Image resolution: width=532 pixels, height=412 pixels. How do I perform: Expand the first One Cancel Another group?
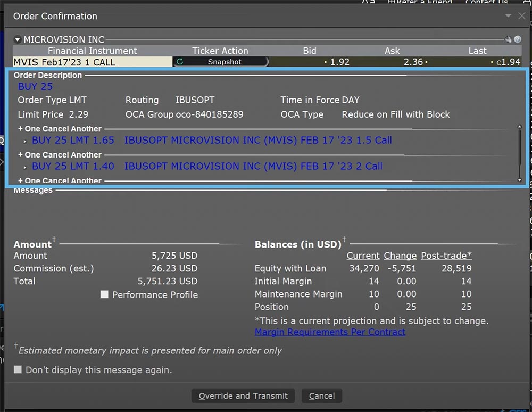point(21,129)
